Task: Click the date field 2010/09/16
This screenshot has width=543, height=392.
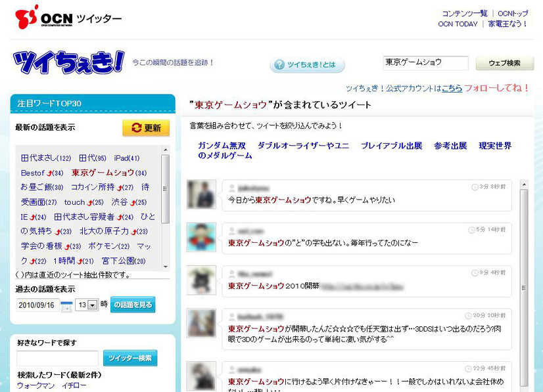Action: click(37, 305)
